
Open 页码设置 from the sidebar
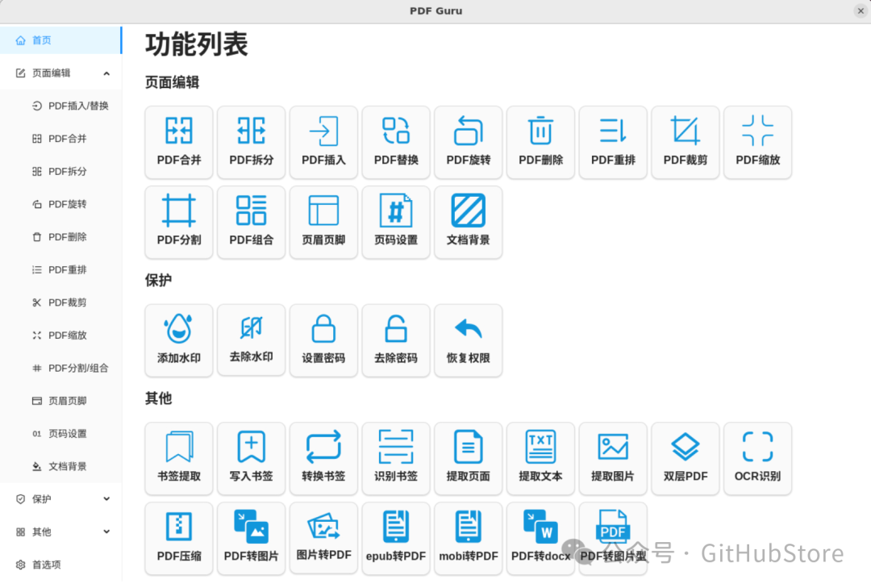tap(61, 433)
